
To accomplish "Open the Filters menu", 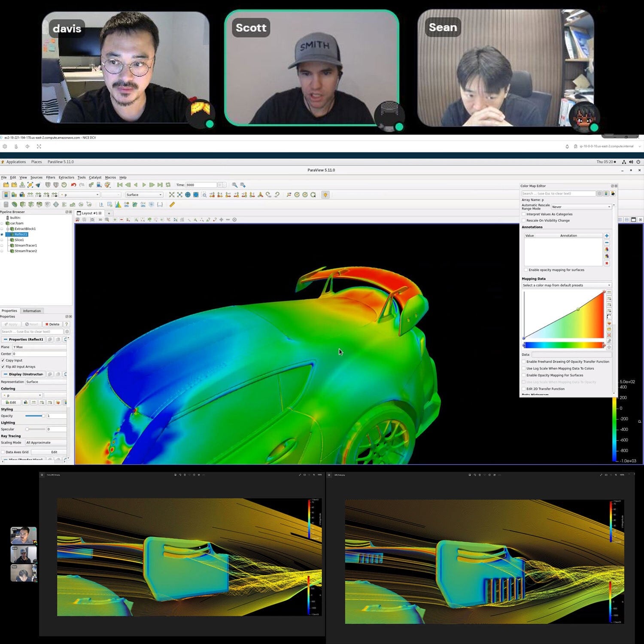I will 51,177.
